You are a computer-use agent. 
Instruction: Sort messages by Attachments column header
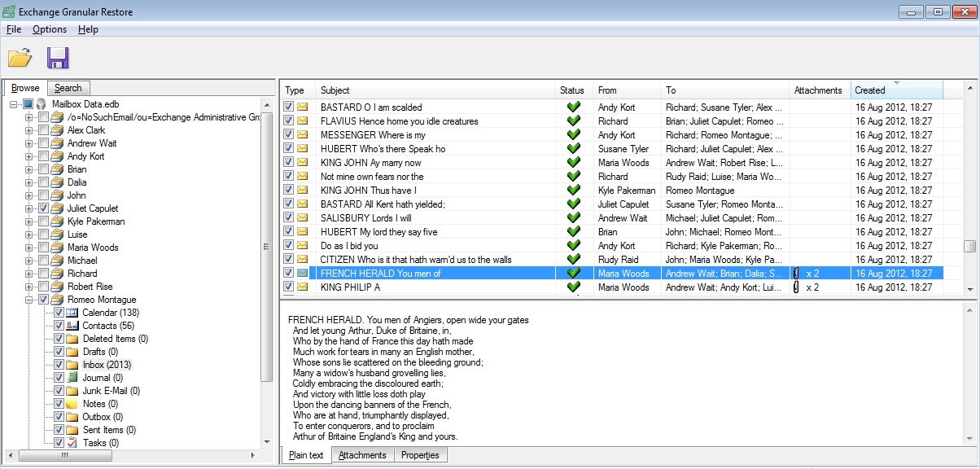pyautogui.click(x=820, y=90)
